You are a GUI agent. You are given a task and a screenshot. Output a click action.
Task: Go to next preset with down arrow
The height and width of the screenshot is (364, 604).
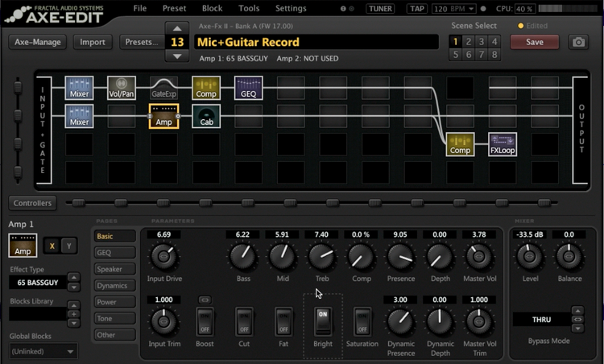[177, 56]
